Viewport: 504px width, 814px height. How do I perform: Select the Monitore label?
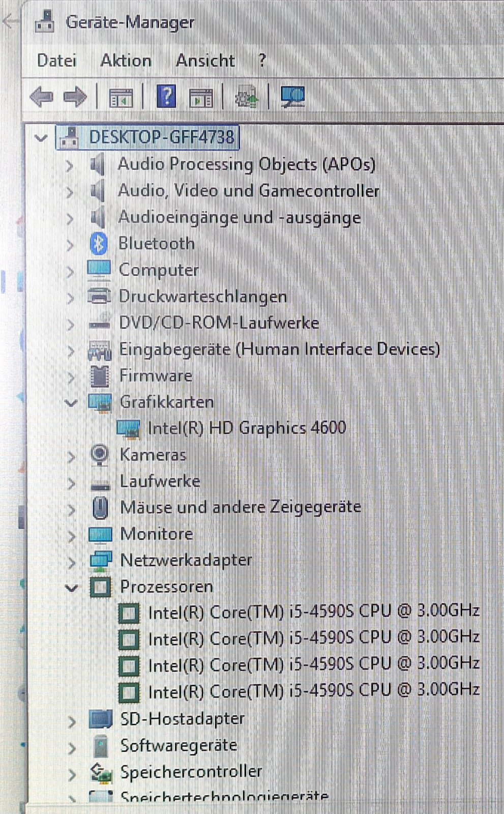pyautogui.click(x=157, y=534)
